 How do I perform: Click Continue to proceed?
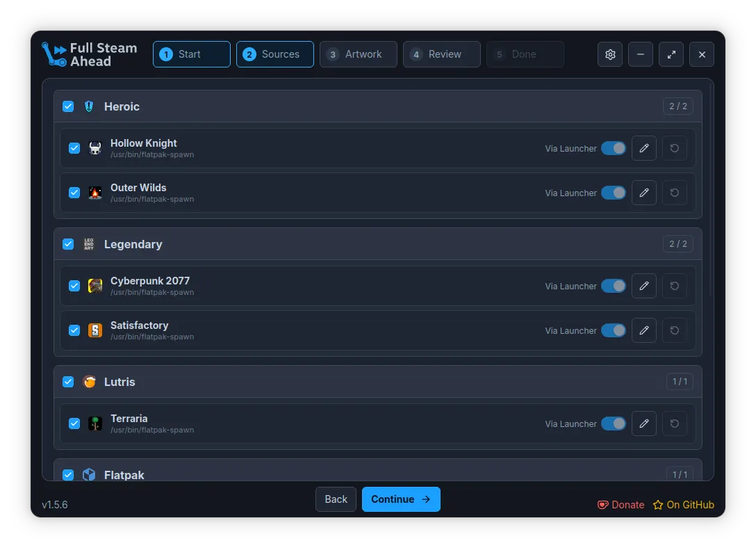pyautogui.click(x=401, y=499)
